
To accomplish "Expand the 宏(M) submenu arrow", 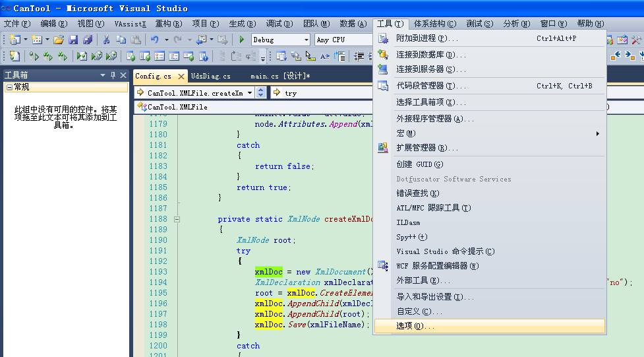I will (598, 134).
